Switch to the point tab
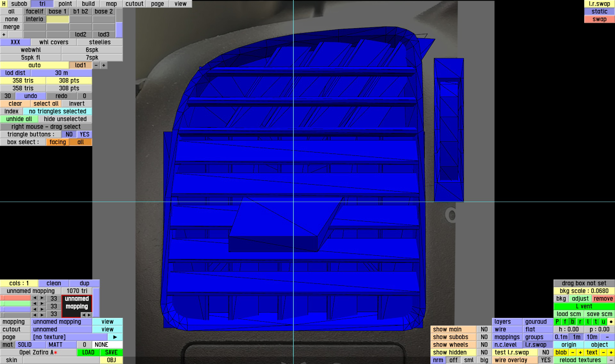The image size is (615, 364). tap(65, 4)
